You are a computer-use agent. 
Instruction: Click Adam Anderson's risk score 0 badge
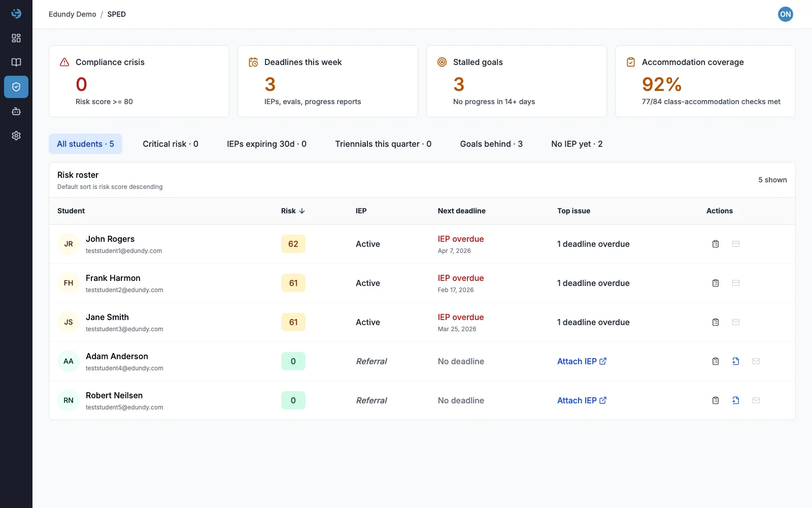coord(293,361)
